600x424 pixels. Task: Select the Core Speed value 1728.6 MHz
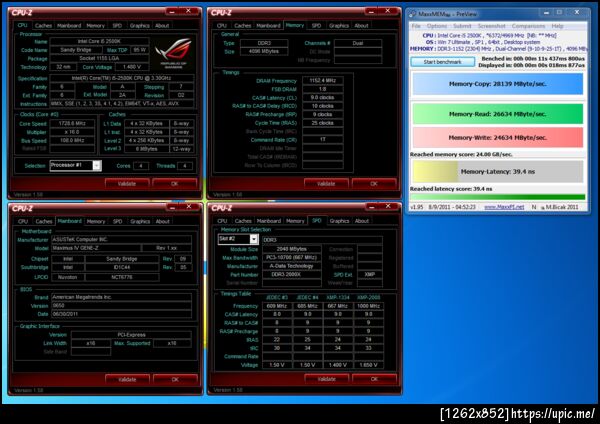click(x=72, y=124)
